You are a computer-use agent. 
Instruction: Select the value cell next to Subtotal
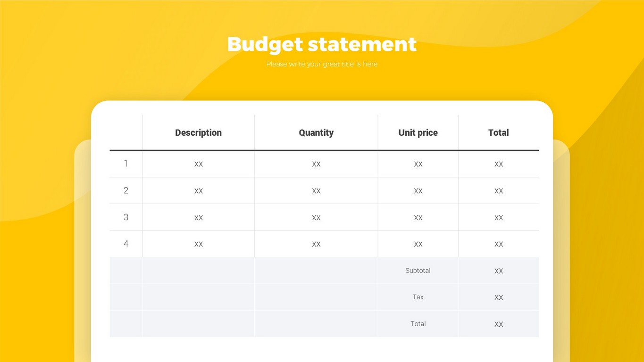[x=498, y=271]
